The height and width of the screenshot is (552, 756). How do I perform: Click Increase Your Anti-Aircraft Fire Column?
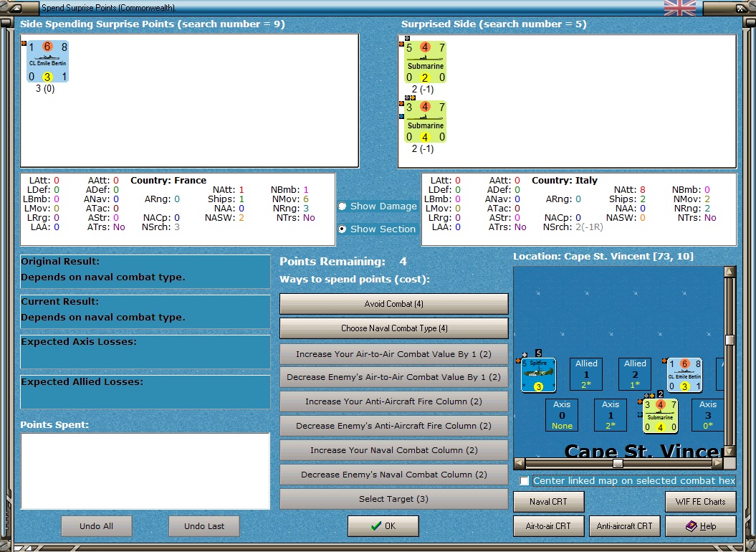[x=394, y=401]
